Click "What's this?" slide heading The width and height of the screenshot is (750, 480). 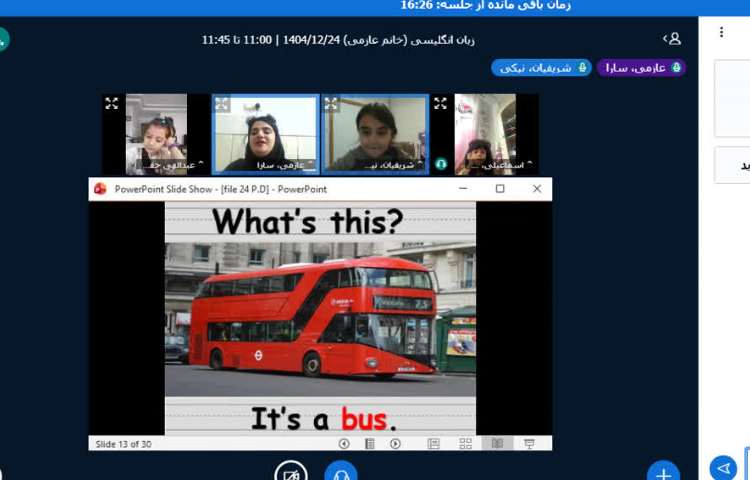308,222
